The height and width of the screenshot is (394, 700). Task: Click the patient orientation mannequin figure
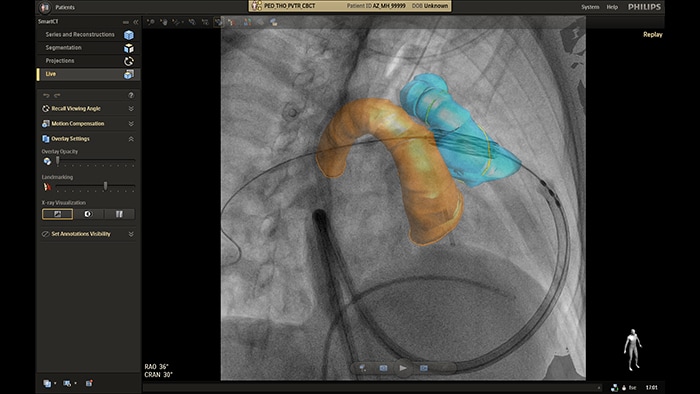click(633, 350)
